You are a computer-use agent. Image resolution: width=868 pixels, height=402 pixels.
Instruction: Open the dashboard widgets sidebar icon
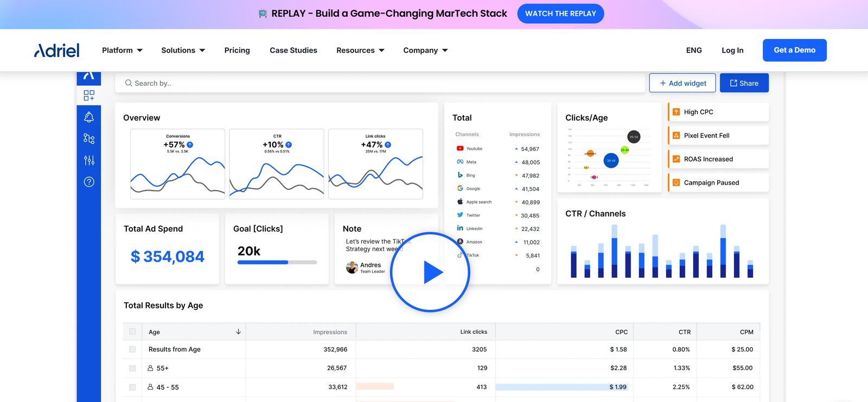tap(89, 95)
